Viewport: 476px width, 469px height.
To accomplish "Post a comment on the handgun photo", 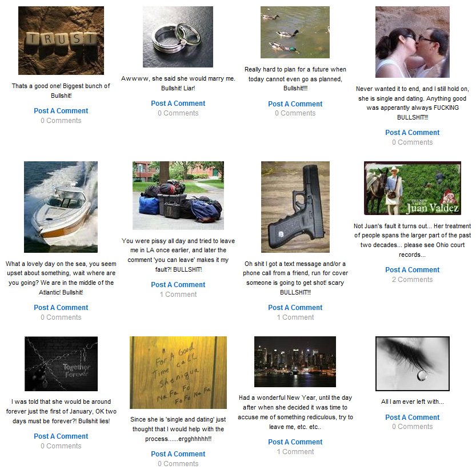I will pos(295,308).
